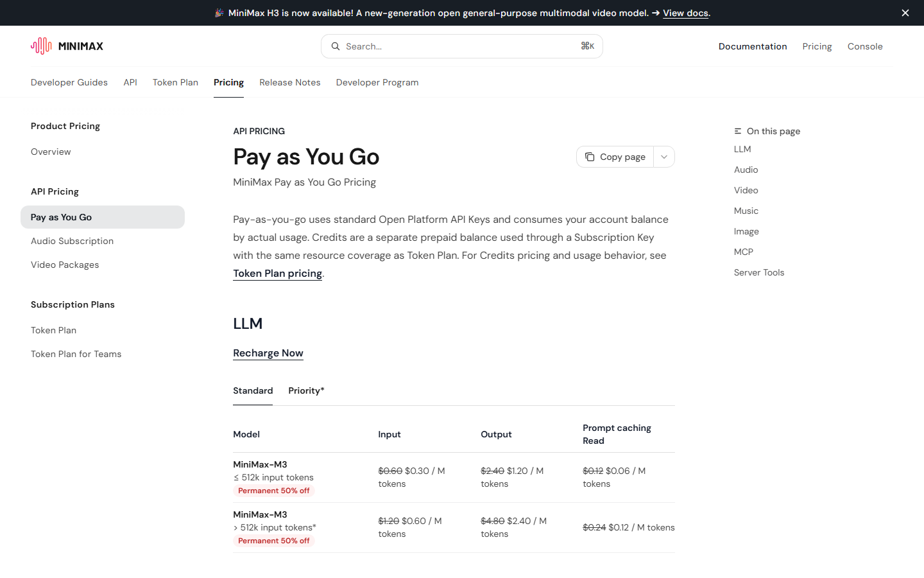Click the MiniMax logo icon
This screenshot has width=924, height=578.
click(41, 46)
